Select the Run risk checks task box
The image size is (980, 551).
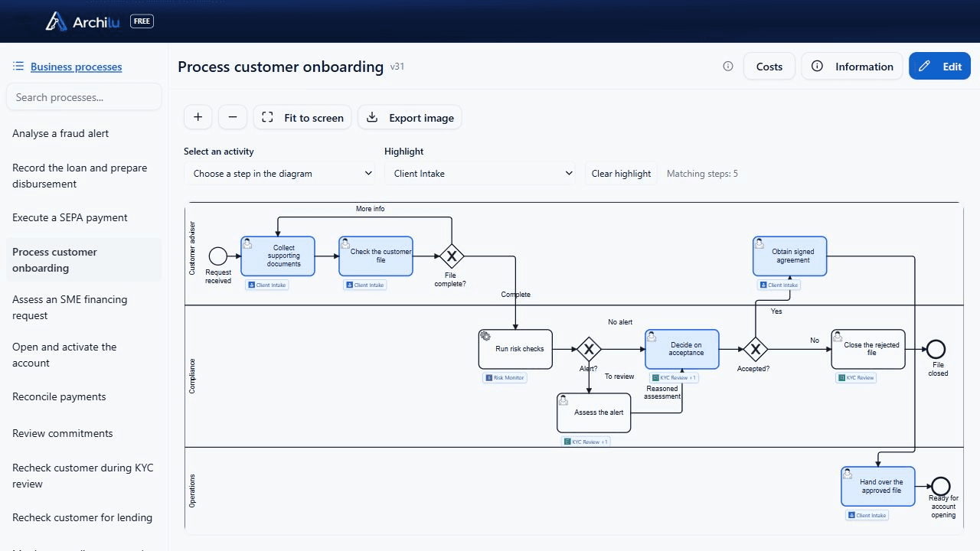(515, 350)
